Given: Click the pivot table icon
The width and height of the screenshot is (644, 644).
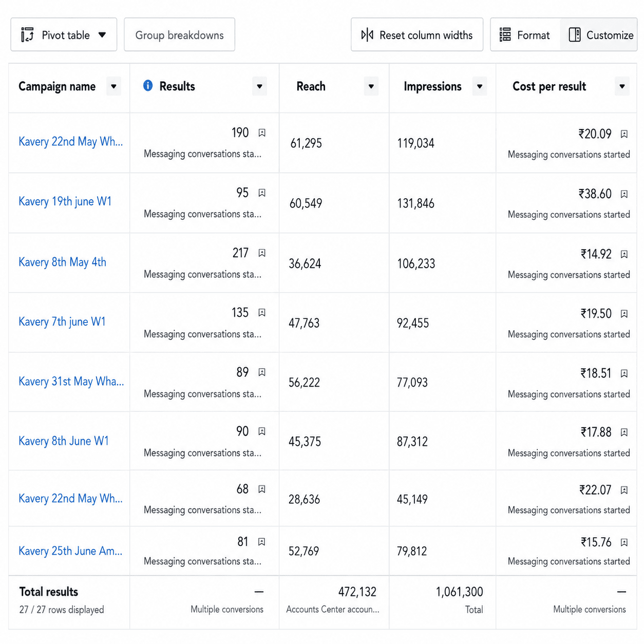Looking at the screenshot, I should click(x=27, y=35).
